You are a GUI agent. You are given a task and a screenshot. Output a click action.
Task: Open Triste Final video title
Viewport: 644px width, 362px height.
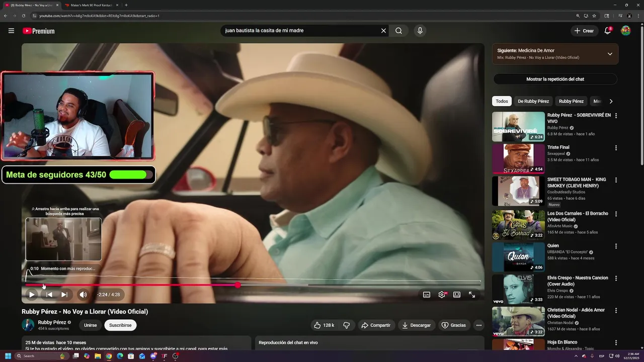558,147
